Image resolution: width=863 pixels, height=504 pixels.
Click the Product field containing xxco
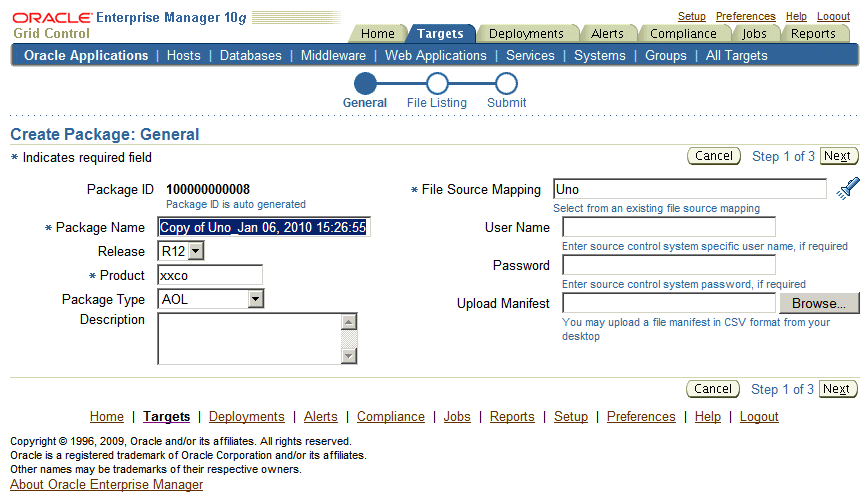(210, 275)
